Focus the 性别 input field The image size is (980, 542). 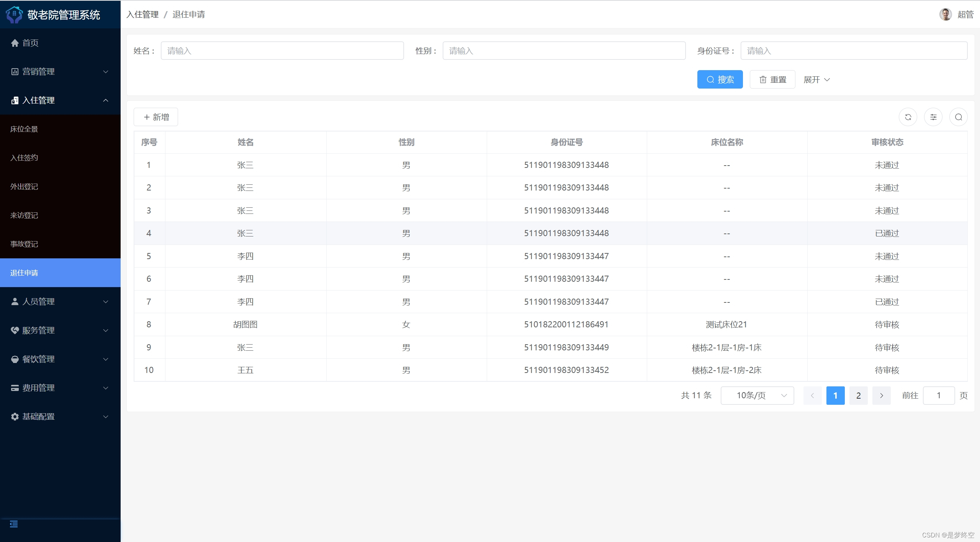pos(564,51)
